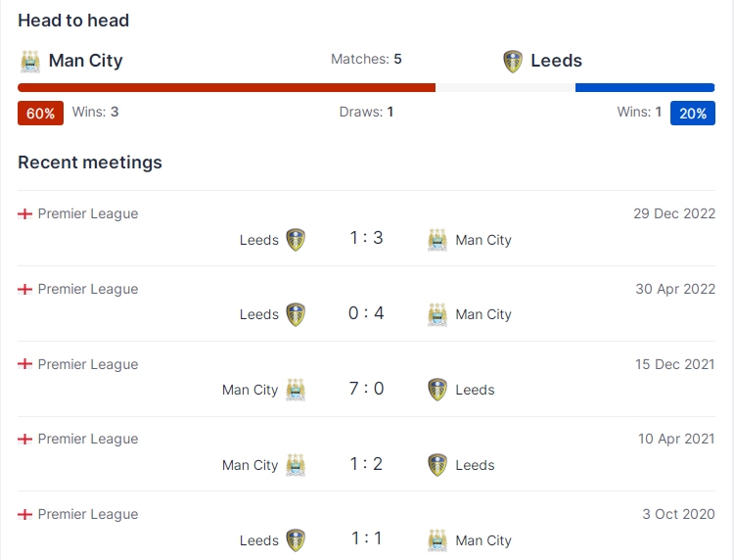This screenshot has width=734, height=560.
Task: Click Leeds crest in 10 Apr 2021 match
Action: (x=437, y=465)
